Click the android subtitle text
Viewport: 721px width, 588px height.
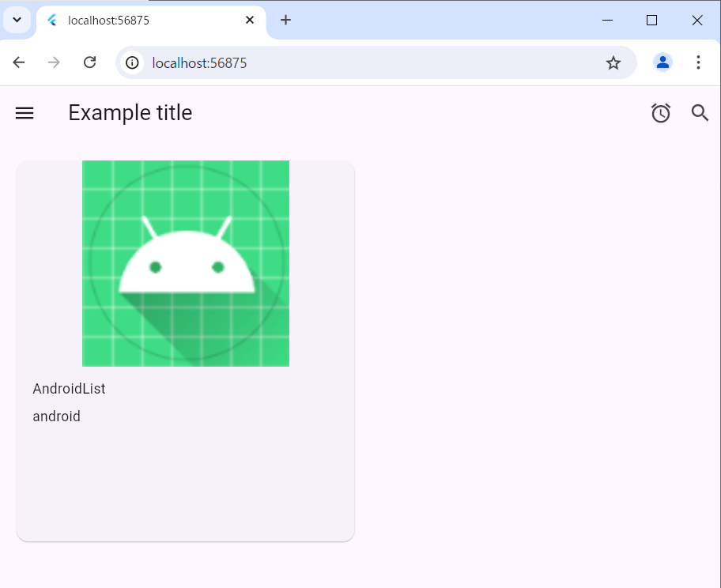coord(57,416)
